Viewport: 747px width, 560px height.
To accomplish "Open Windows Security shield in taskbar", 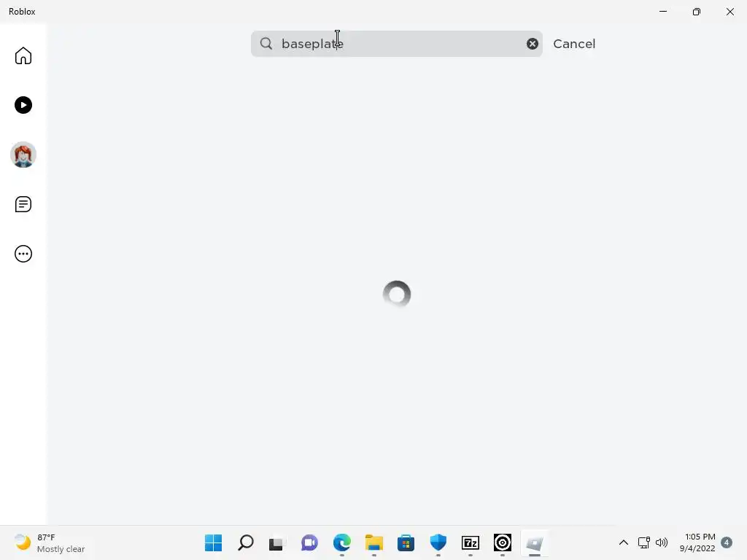I will [438, 542].
